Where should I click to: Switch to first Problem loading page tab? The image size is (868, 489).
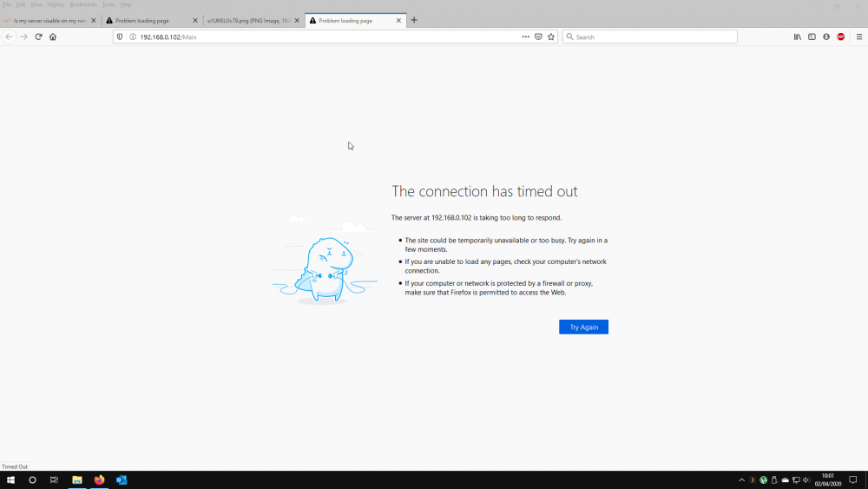(x=152, y=21)
